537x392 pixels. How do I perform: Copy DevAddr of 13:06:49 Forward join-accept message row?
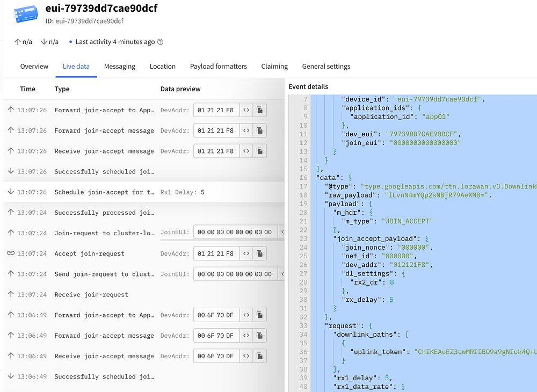pyautogui.click(x=259, y=336)
